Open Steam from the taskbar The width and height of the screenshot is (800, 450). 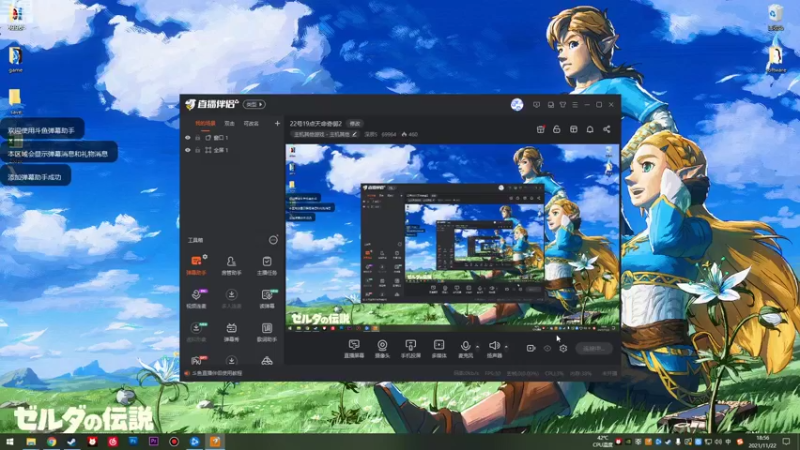pos(72,441)
